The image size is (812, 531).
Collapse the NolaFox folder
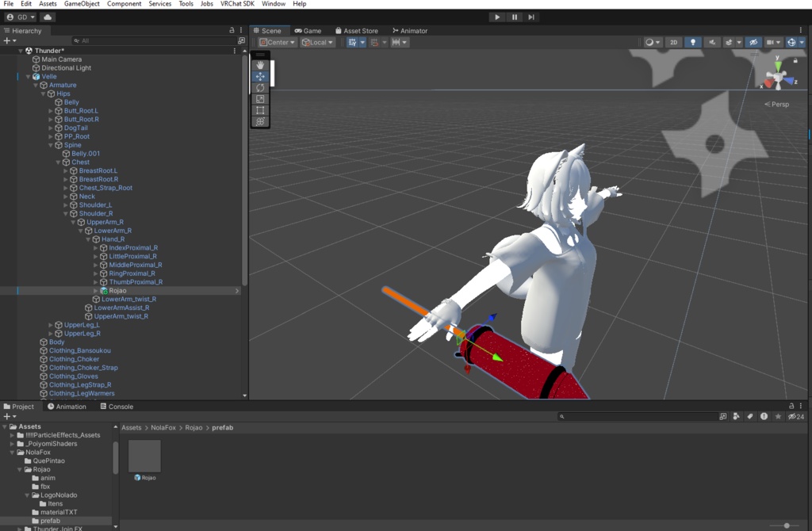(12, 453)
